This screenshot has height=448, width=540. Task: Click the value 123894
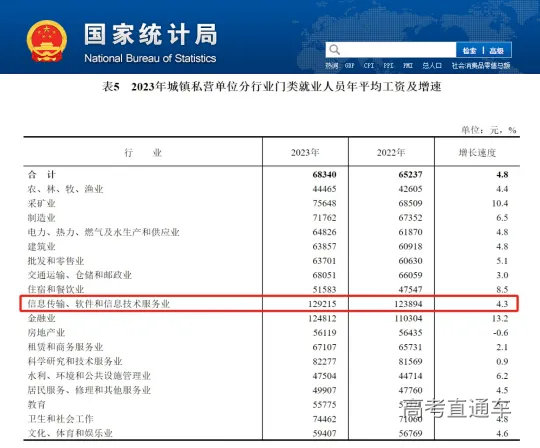[x=408, y=304]
